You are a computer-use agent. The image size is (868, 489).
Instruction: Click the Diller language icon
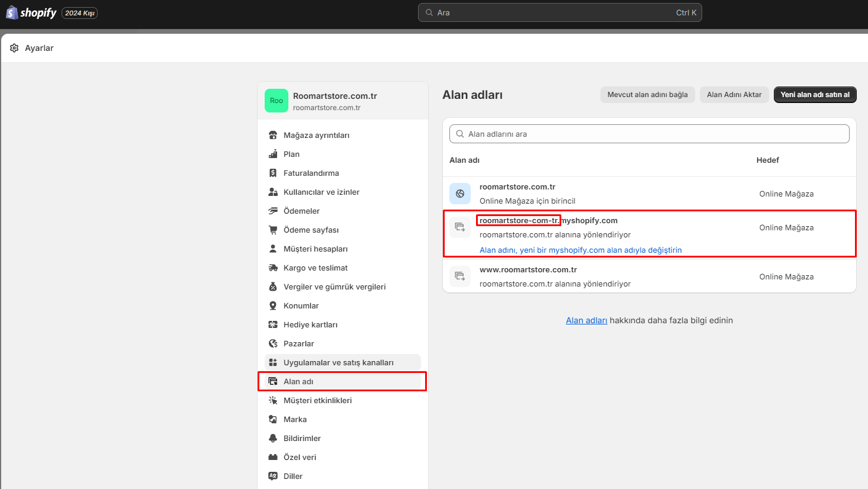pos(273,476)
